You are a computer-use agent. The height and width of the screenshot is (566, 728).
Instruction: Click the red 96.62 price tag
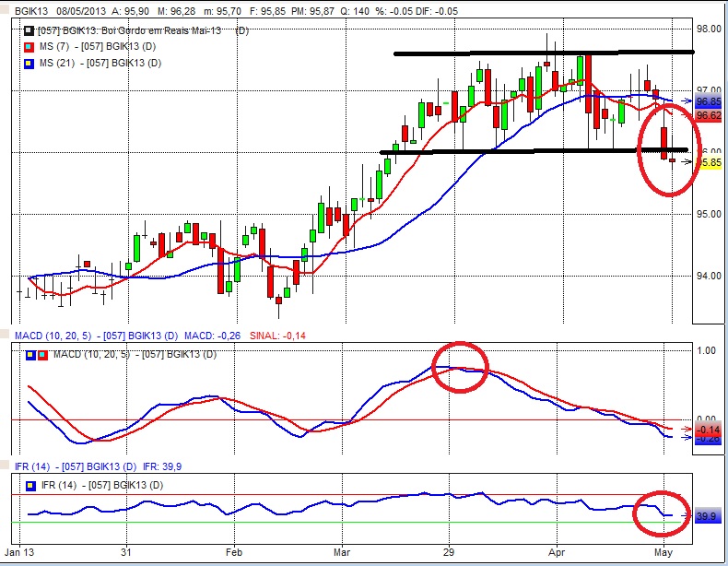pos(708,116)
